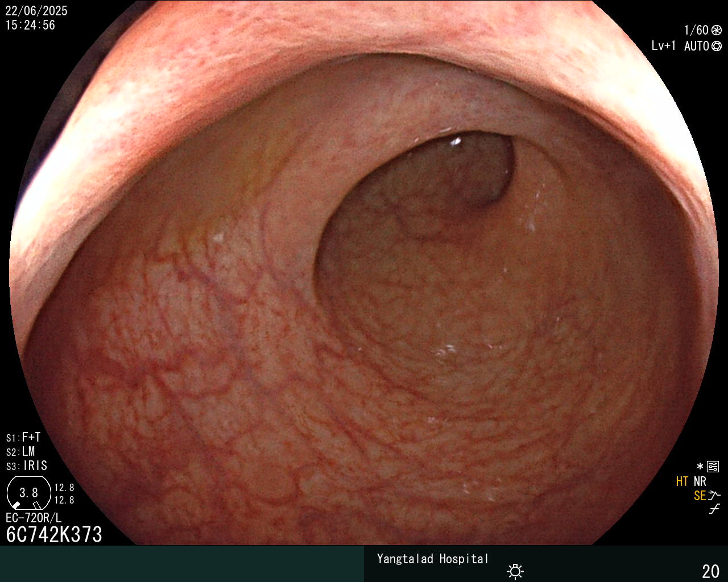
Task: Click the date 22/06/2025
Action: coord(36,11)
